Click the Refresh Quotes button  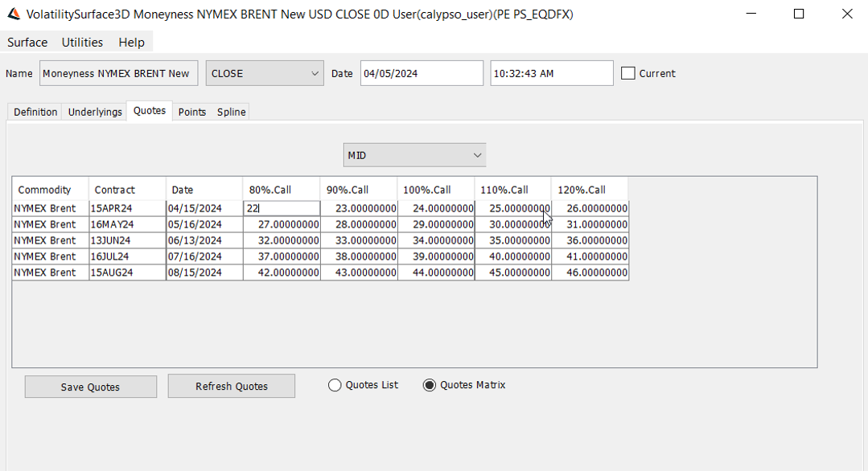click(x=232, y=386)
